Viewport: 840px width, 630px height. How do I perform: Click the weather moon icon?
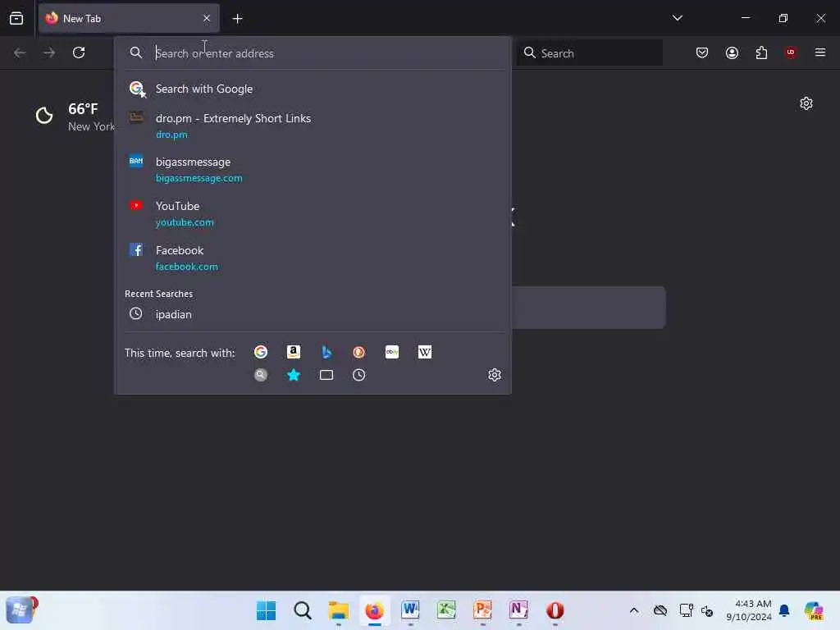(x=44, y=115)
